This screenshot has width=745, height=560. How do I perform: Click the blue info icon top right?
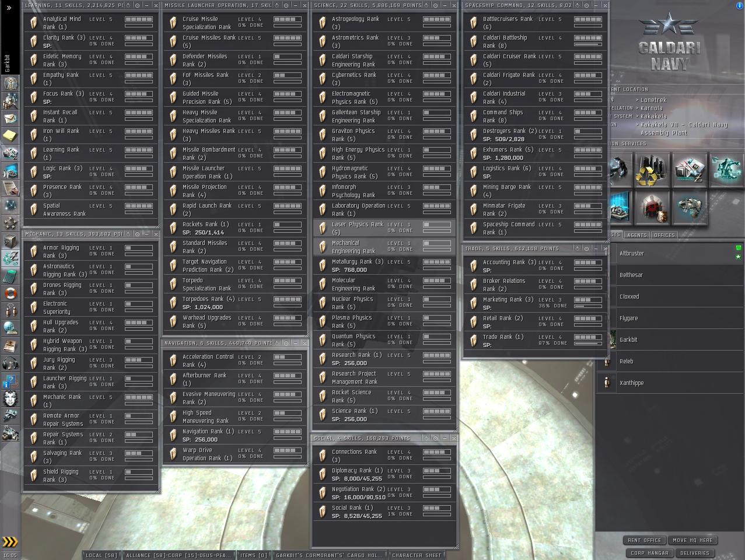[740, 5]
